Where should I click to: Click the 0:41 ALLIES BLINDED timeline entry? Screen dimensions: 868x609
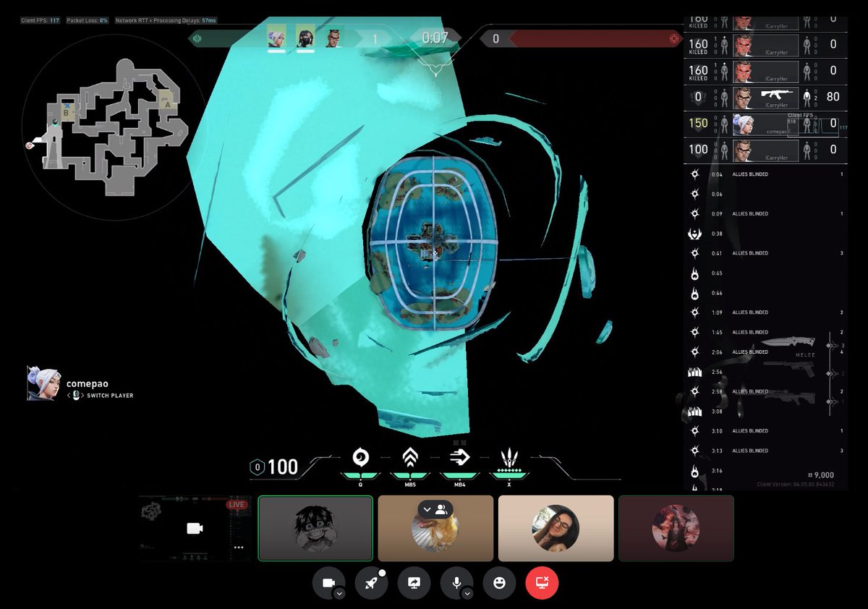click(x=765, y=253)
